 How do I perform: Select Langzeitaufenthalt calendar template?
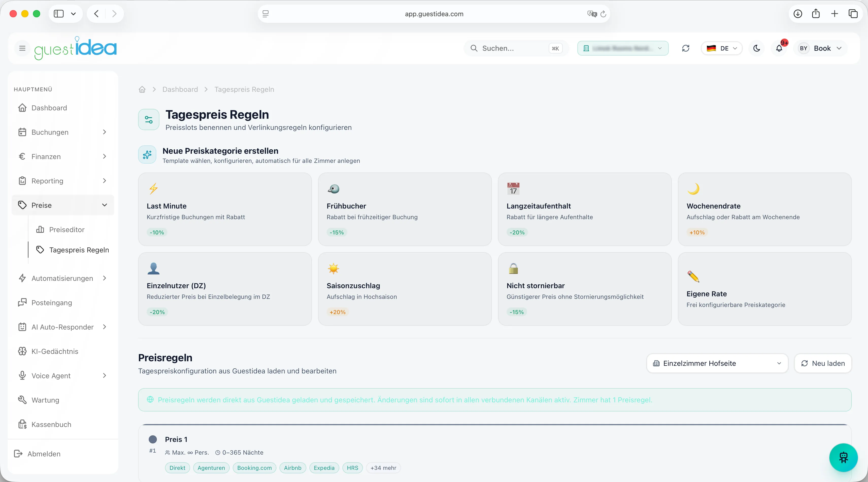(585, 209)
